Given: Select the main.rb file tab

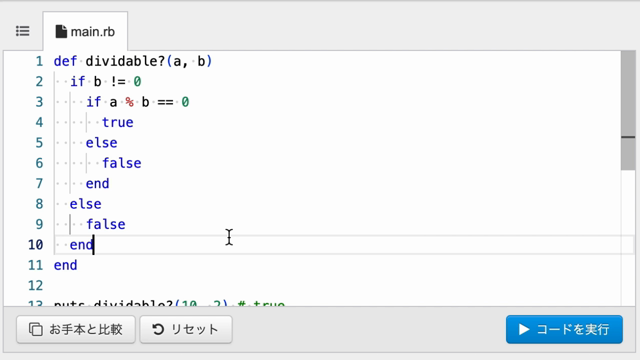Looking at the screenshot, I should tap(85, 31).
